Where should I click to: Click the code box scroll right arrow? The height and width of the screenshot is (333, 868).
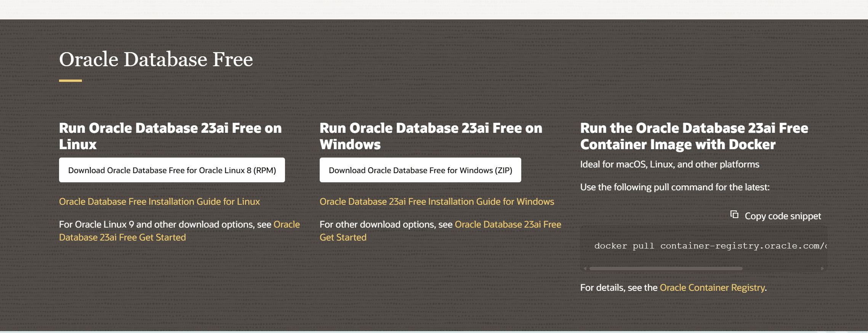coord(822,268)
